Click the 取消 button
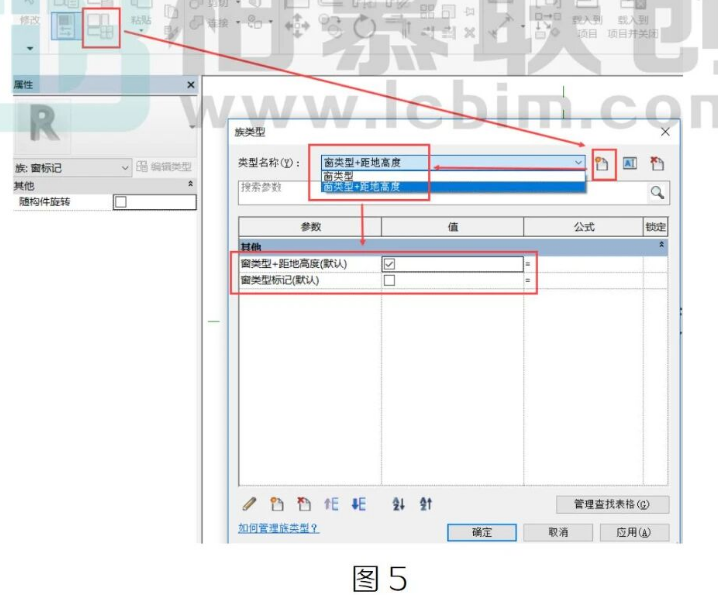Screen dimensions: 718x595 558,532
